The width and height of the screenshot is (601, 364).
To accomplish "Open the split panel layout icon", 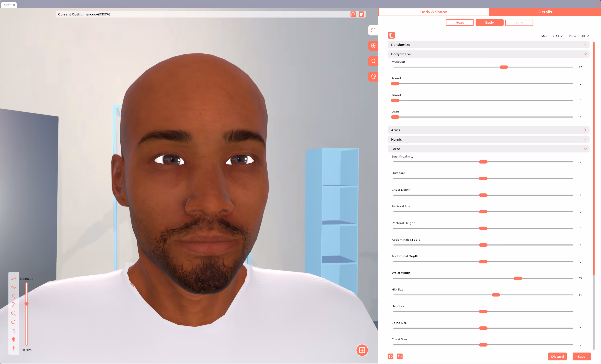I will 373,46.
